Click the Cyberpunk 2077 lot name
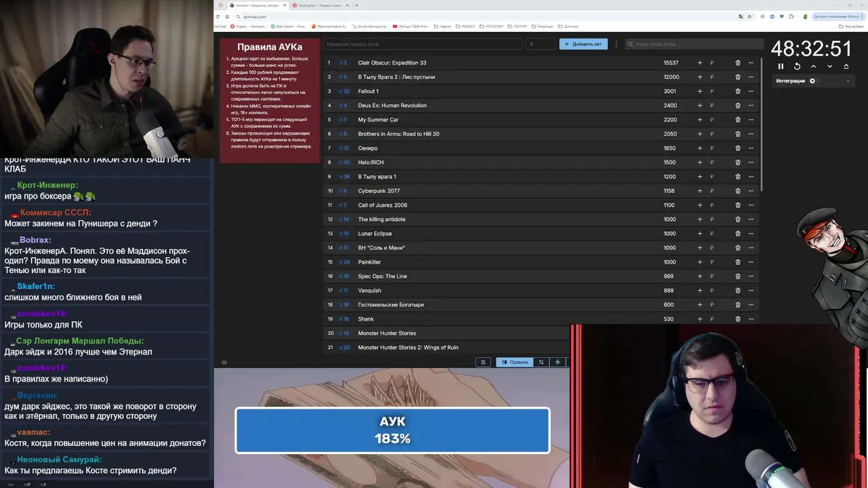This screenshot has height=488, width=868. [x=378, y=191]
